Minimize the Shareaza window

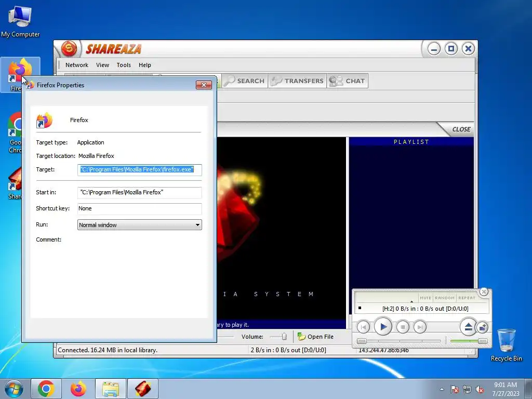click(434, 49)
